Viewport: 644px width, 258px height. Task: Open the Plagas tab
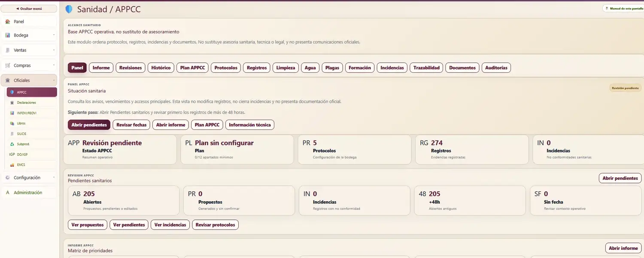332,68
